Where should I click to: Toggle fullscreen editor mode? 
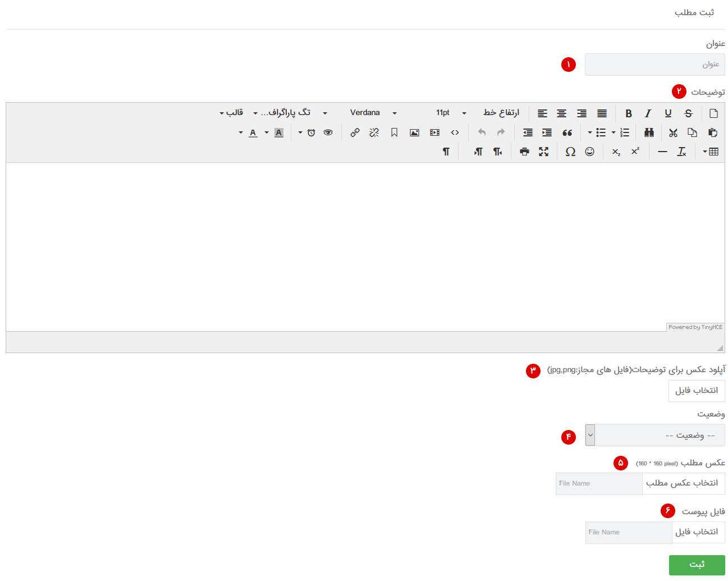(543, 152)
